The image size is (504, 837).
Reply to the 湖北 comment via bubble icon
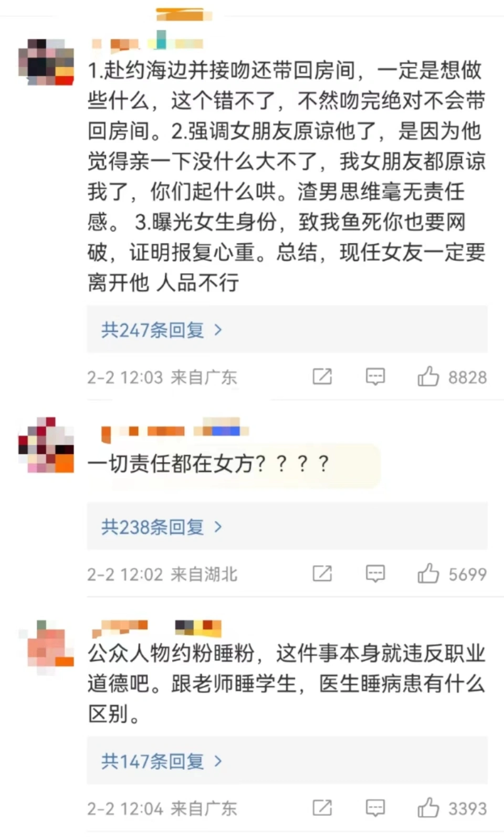(x=375, y=573)
